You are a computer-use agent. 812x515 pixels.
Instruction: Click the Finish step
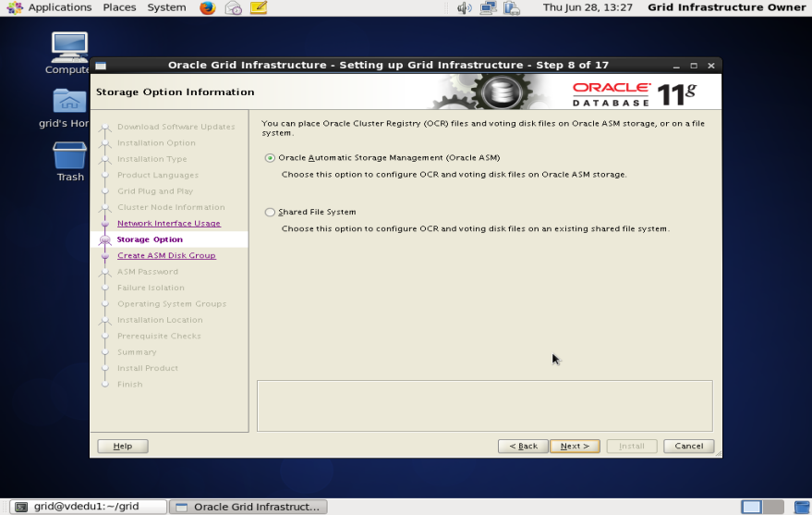click(129, 384)
